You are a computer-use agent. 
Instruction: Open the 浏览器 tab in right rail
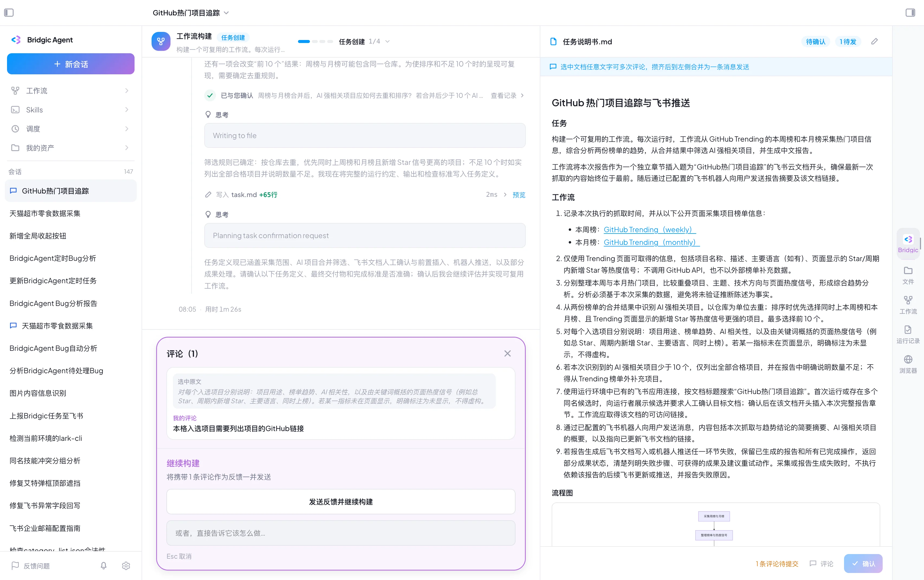[x=908, y=364]
